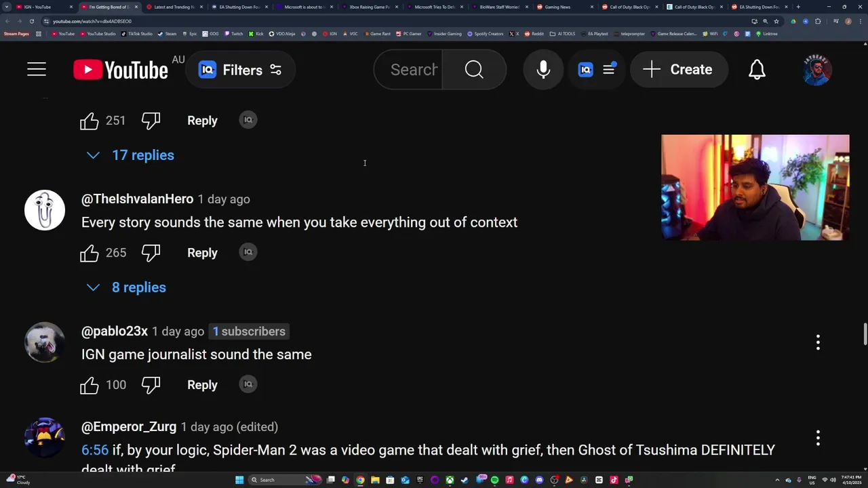The height and width of the screenshot is (488, 868).
Task: Like the comment with 251 likes
Action: point(90,121)
